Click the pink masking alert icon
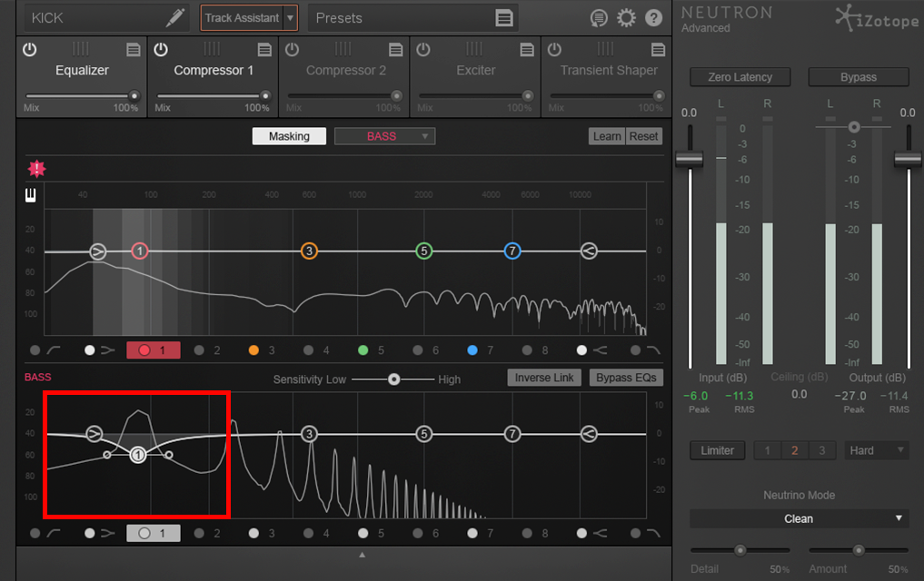This screenshot has width=924, height=581. (36, 168)
